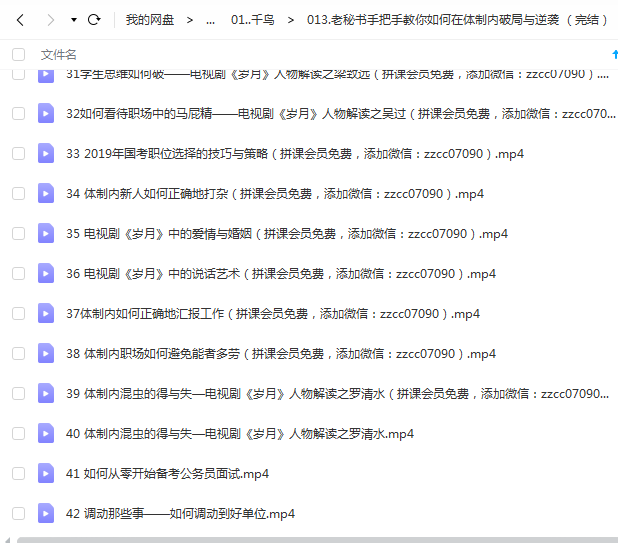Open 40 体制内混虫的得与失 罗清水.mp4

coord(240,434)
